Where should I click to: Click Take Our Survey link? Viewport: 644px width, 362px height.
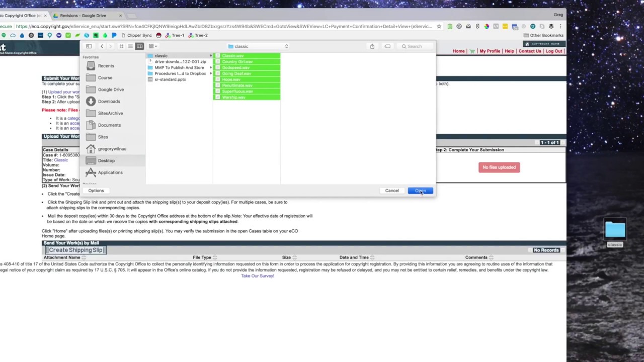(x=257, y=276)
